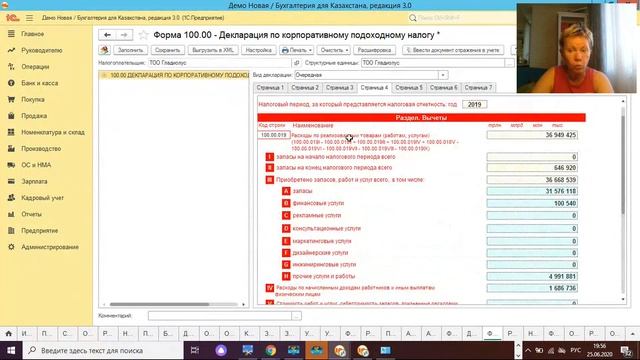The image size is (640, 360).
Task: Expand the open windows list arrow at bottom right
Action: 632,333
